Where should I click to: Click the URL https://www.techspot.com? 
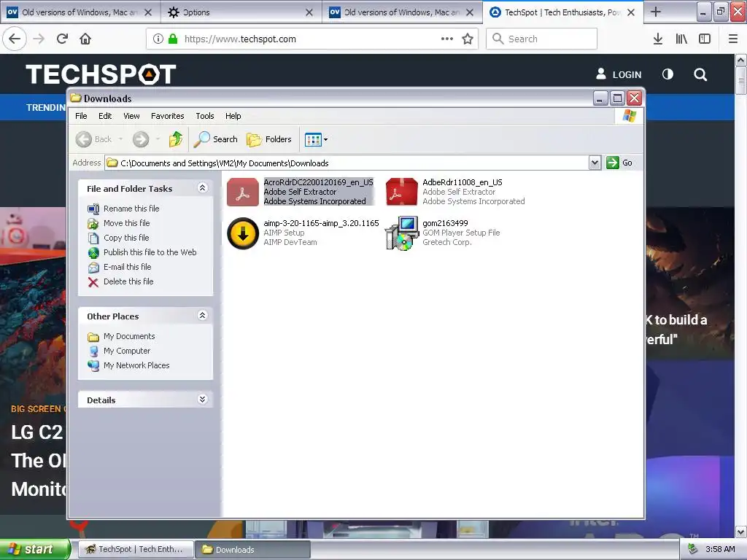click(x=240, y=39)
